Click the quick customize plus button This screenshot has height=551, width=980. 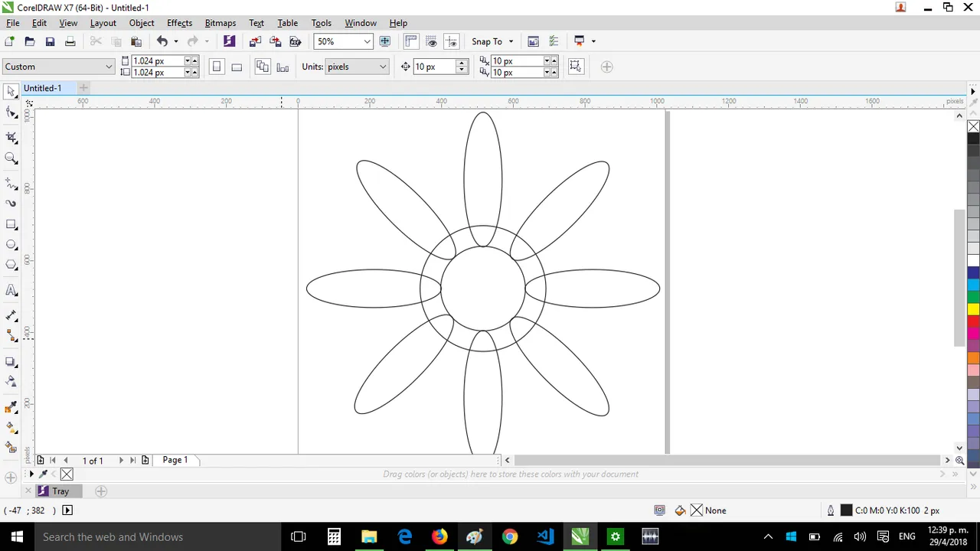coord(606,67)
